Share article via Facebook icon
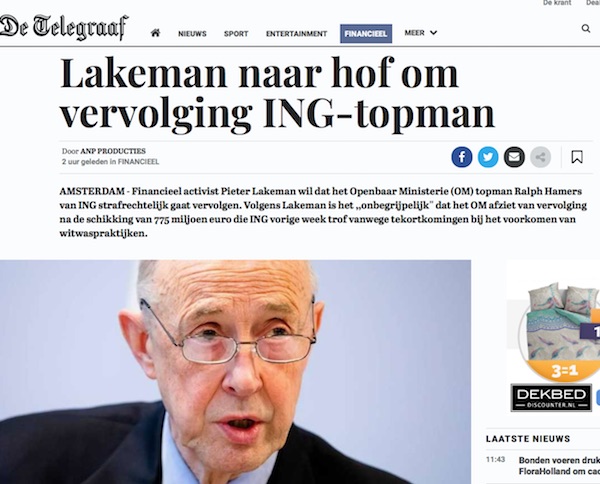This screenshot has width=600, height=484. click(x=462, y=157)
